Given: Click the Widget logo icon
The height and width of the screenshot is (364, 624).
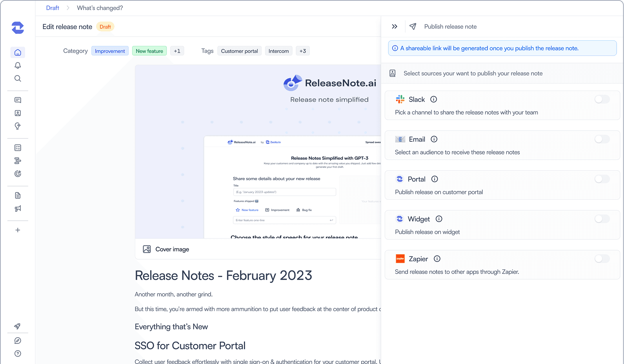Looking at the screenshot, I should click(x=400, y=219).
